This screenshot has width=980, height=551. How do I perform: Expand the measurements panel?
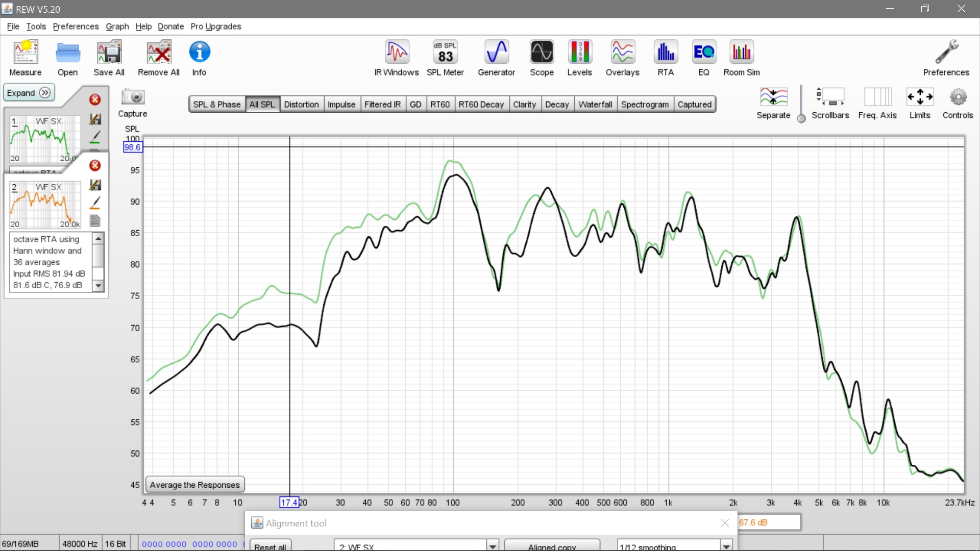[29, 93]
